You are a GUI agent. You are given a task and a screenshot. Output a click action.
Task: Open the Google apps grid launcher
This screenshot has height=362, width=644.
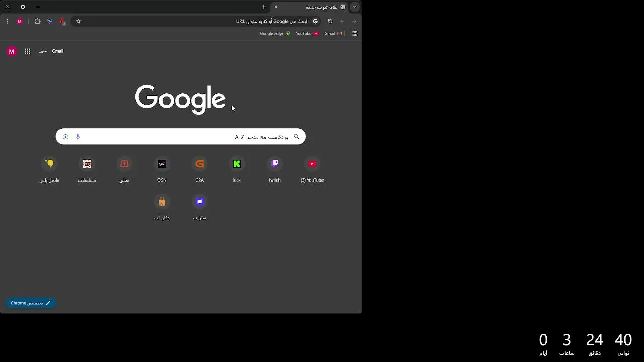click(x=27, y=51)
